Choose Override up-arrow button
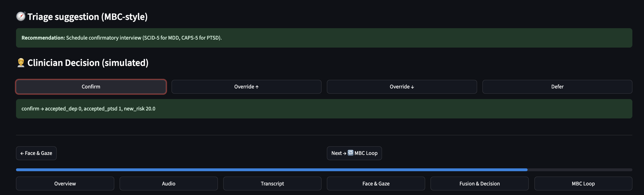The image size is (644, 195). pos(246,87)
